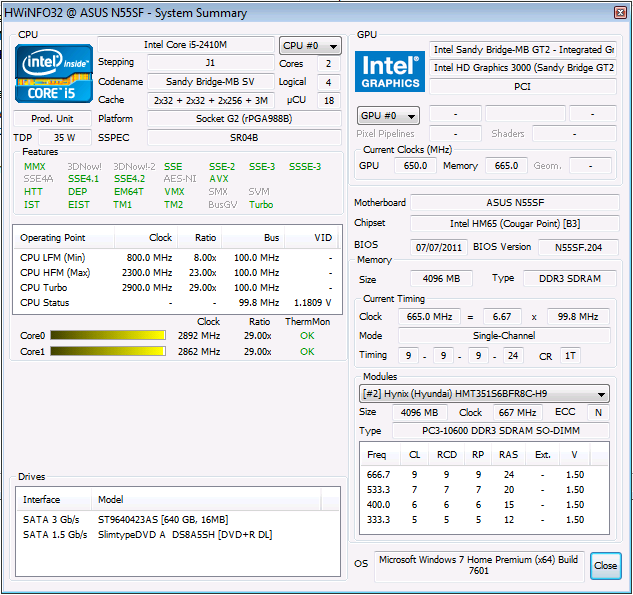Click the VID column header

point(311,237)
